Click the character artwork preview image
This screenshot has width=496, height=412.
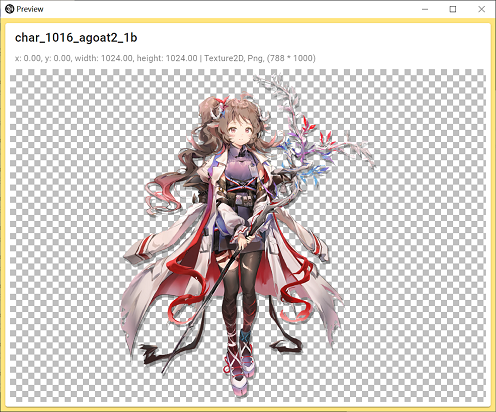(248, 235)
